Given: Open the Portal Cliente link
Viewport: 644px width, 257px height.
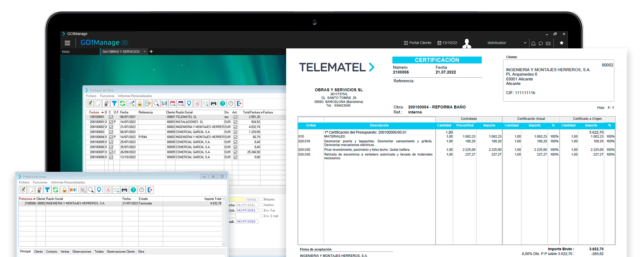Looking at the screenshot, I should point(418,43).
